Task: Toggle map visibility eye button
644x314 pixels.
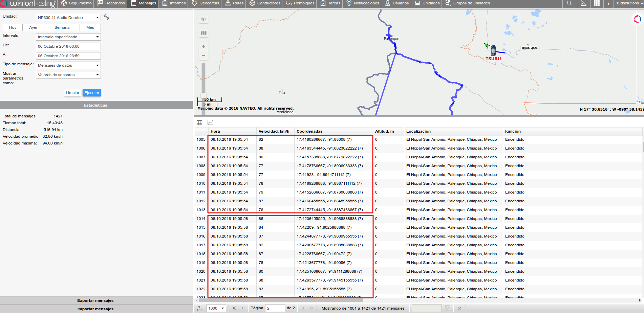Action: [x=203, y=19]
